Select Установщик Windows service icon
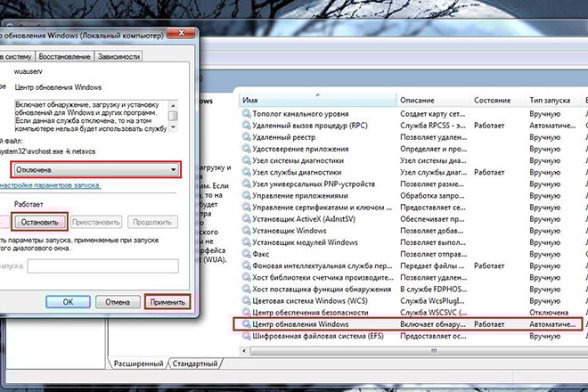Screen dimensions: 588x392 pos(246,226)
